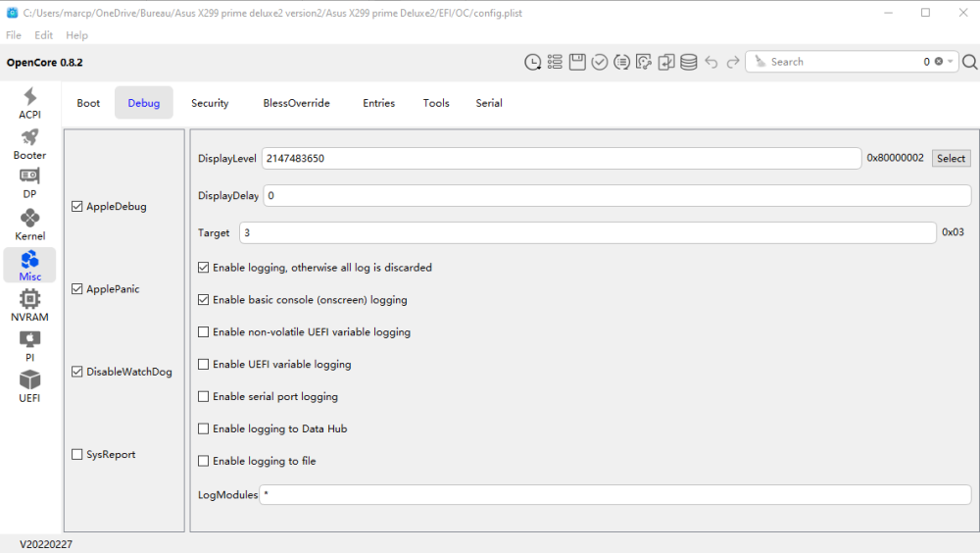The height and width of the screenshot is (553, 980).
Task: Save the config with the floppy disk icon
Action: coord(577,62)
